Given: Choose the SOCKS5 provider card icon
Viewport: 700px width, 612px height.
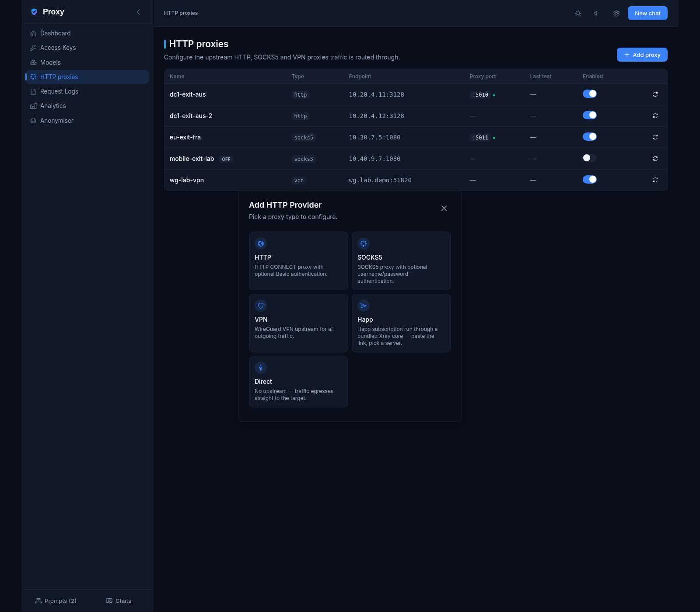Looking at the screenshot, I should 364,243.
